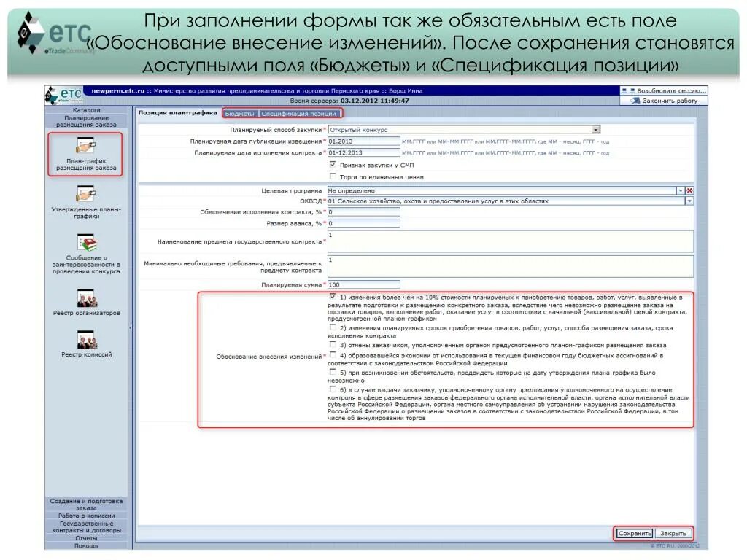Open Создание и подготовка заказа section

point(86,505)
